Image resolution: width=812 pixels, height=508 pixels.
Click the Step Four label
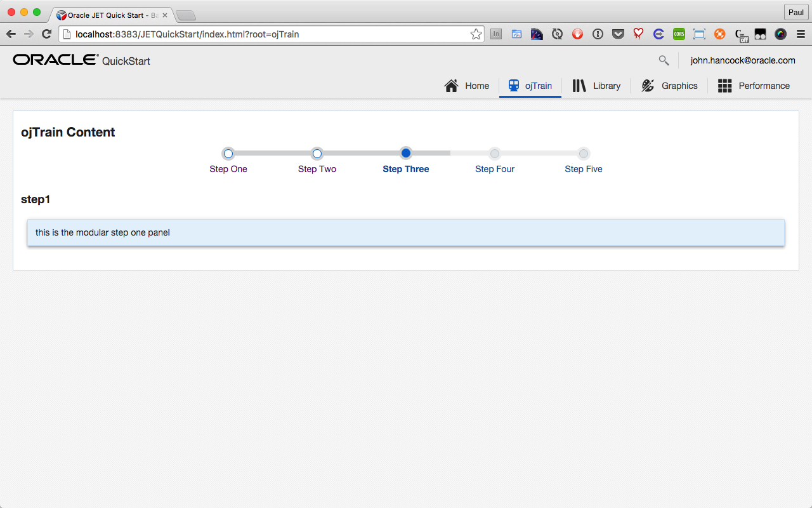[495, 169]
